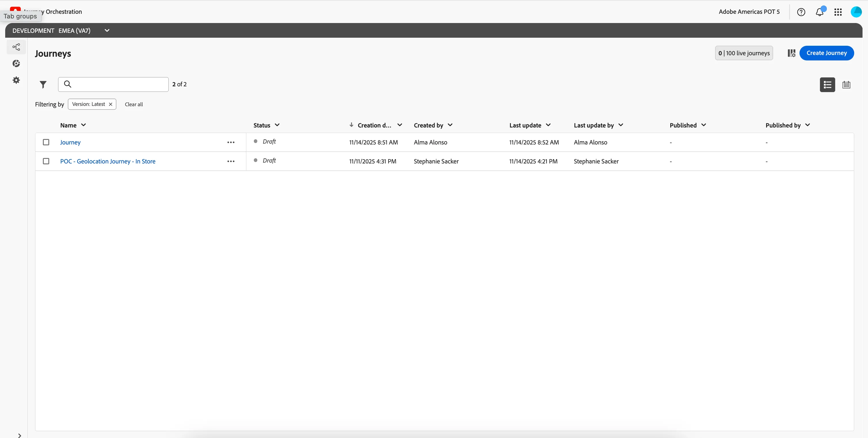The height and width of the screenshot is (438, 868).
Task: Open the administration gear sidebar icon
Action: point(16,80)
